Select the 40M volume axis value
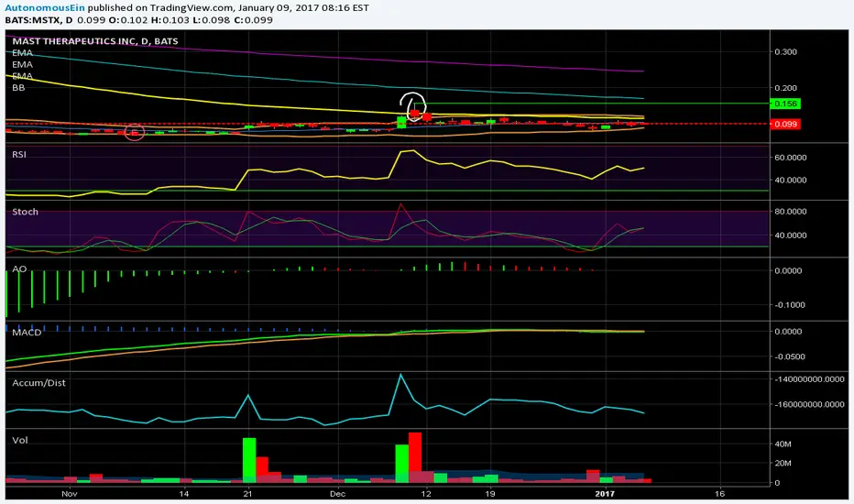Screen dimensions: 854x504 [x=783, y=444]
